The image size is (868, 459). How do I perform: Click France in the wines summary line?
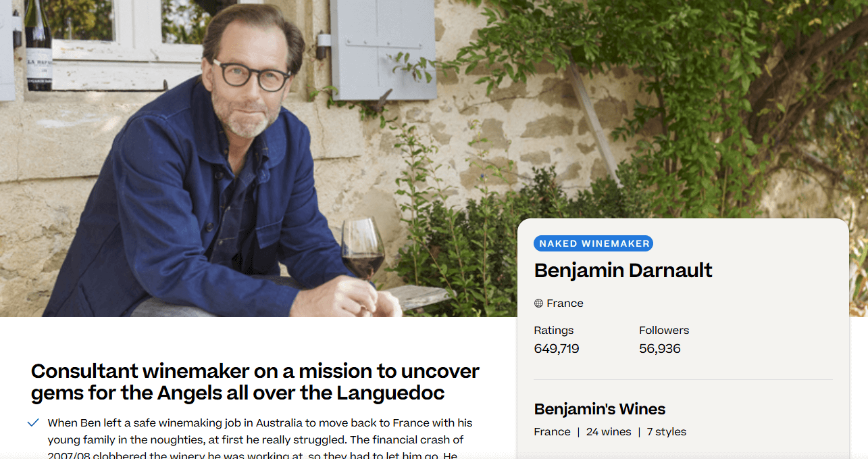point(553,432)
